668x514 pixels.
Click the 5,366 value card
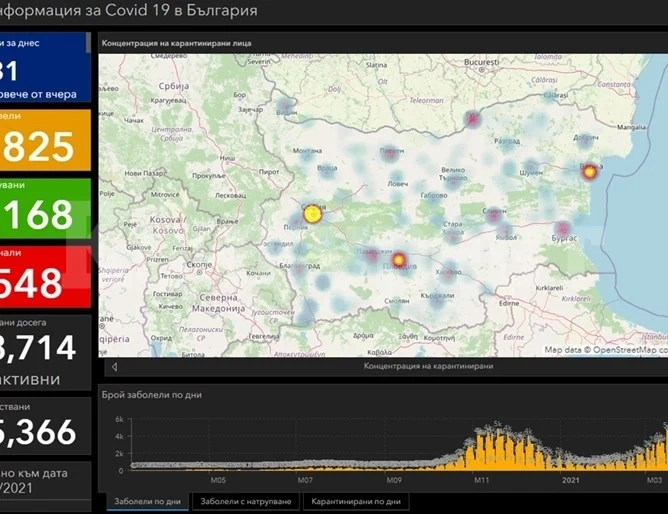(45, 426)
